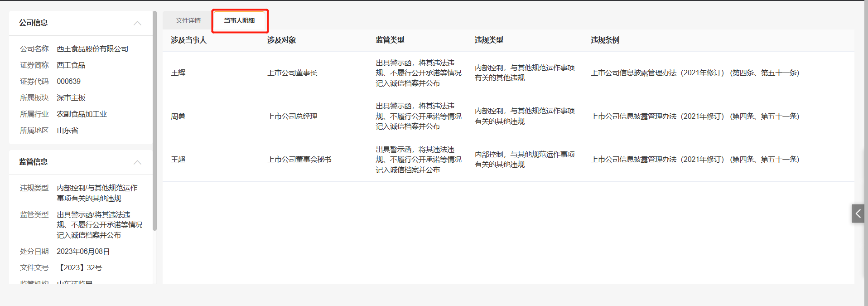Collapse the 监管信息 panel chevron
The width and height of the screenshot is (868, 306).
[x=138, y=162]
